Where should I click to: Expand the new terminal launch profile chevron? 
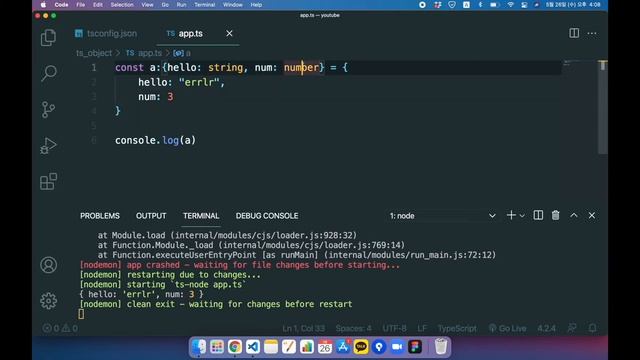(522, 216)
